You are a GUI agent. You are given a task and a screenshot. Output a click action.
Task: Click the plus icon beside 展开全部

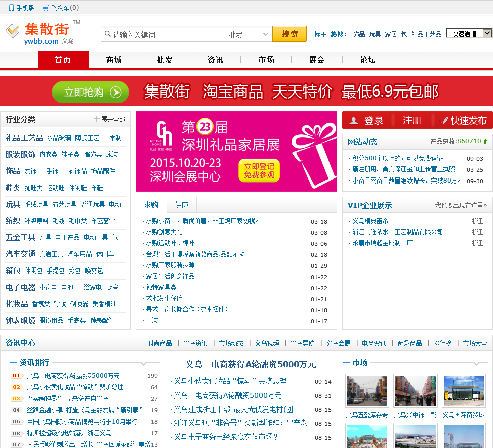(x=97, y=119)
